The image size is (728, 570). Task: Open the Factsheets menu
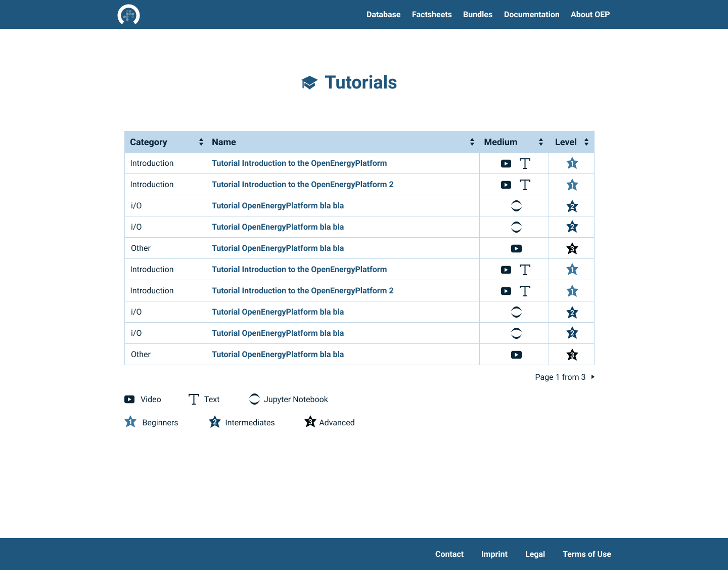432,14
